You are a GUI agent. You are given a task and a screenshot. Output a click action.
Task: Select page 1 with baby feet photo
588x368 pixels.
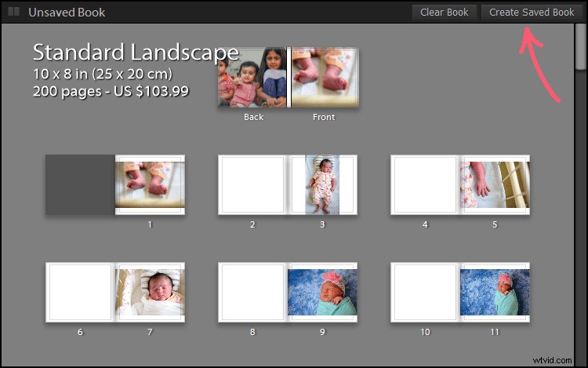150,184
